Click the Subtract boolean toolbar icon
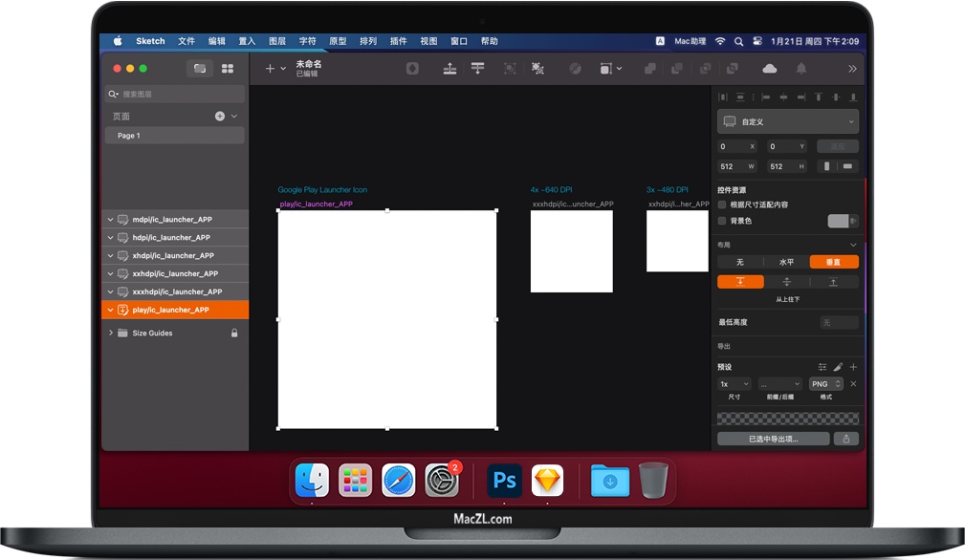Image resolution: width=965 pixels, height=560 pixels. point(677,68)
